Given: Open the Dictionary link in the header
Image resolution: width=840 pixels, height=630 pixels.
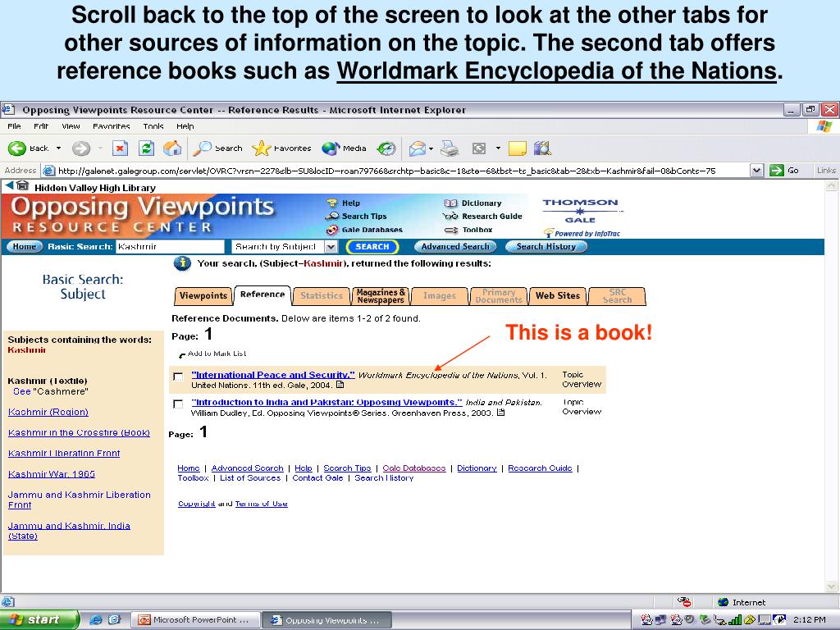Looking at the screenshot, I should (482, 203).
